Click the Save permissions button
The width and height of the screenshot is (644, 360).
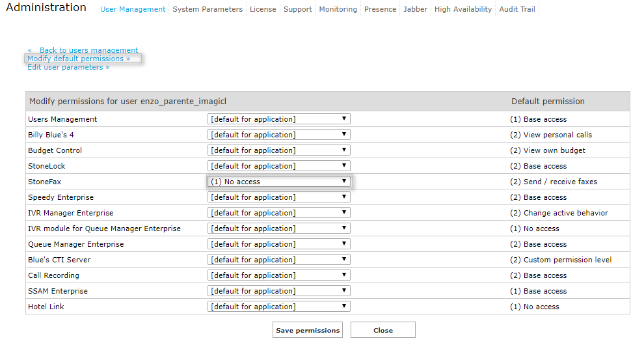[x=308, y=330]
